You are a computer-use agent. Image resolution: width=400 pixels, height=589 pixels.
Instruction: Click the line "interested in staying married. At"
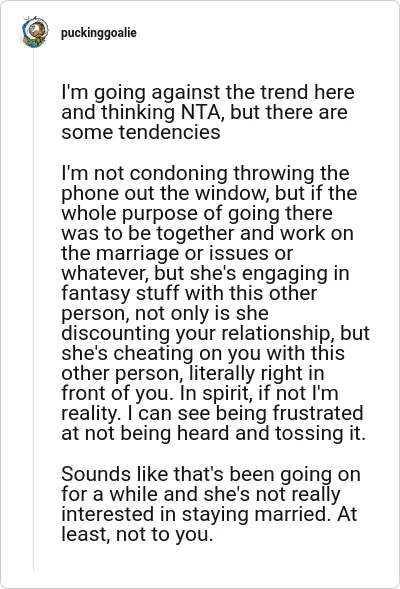pyautogui.click(x=209, y=514)
